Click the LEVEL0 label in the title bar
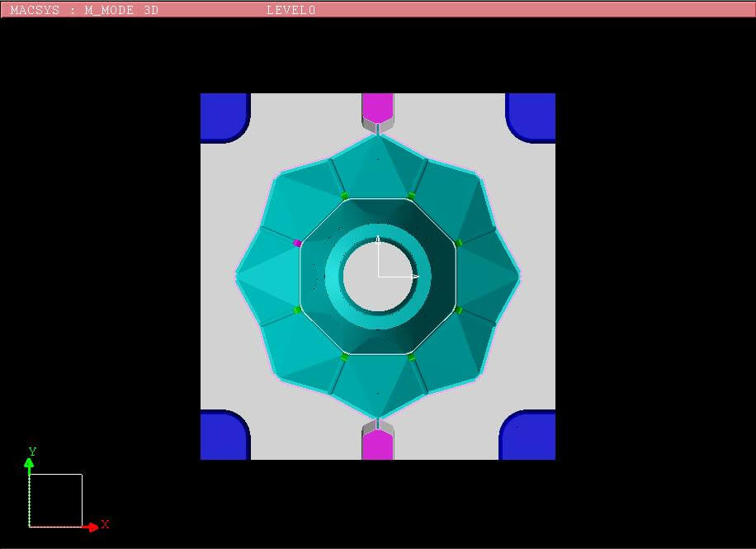Image resolution: width=756 pixels, height=549 pixels. 291,10
